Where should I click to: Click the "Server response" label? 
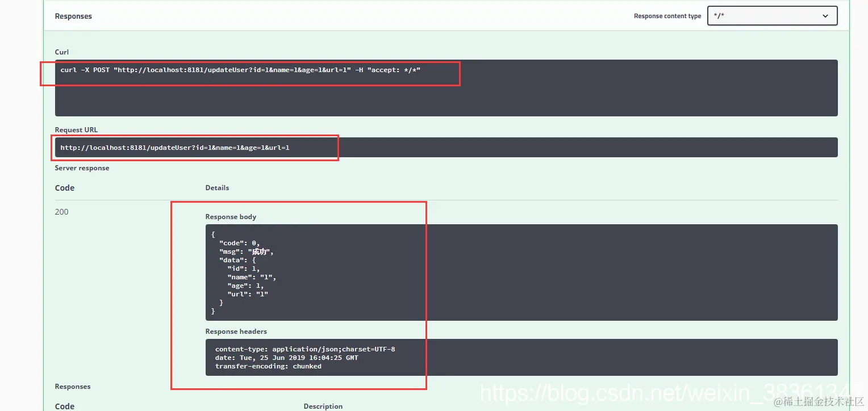tap(82, 168)
